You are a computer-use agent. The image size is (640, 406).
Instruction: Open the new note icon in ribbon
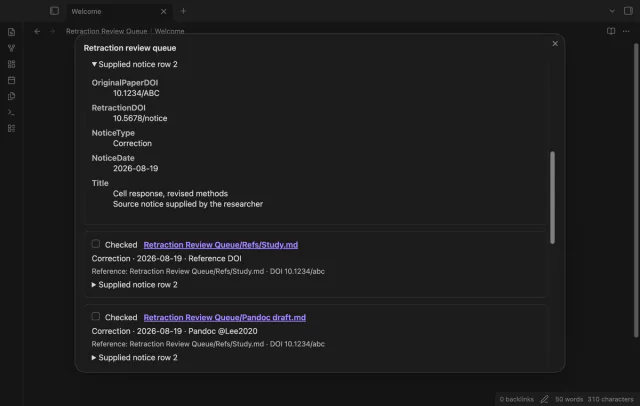[x=11, y=32]
